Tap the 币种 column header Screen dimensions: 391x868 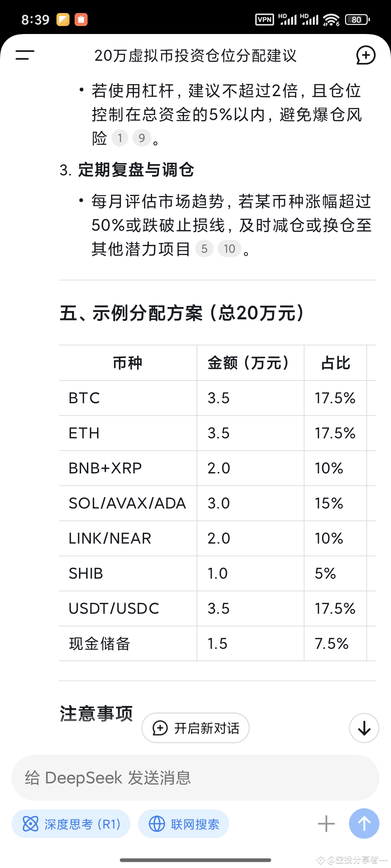tap(127, 363)
